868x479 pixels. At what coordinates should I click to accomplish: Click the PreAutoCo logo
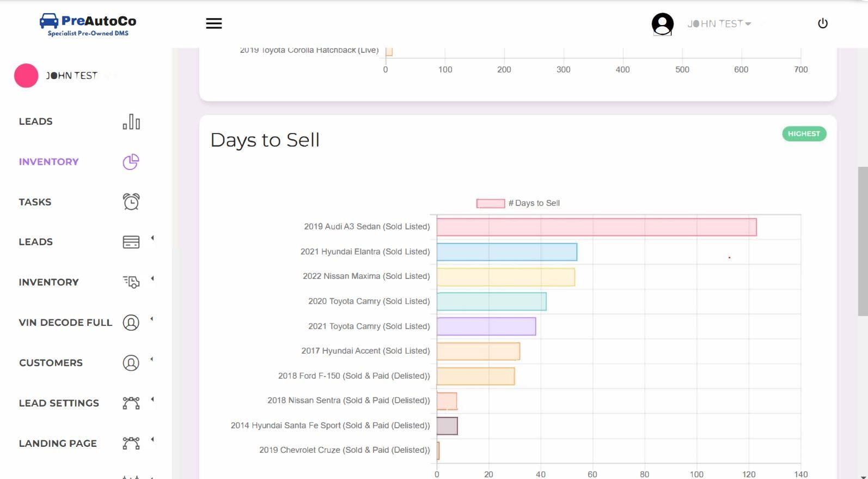click(88, 25)
